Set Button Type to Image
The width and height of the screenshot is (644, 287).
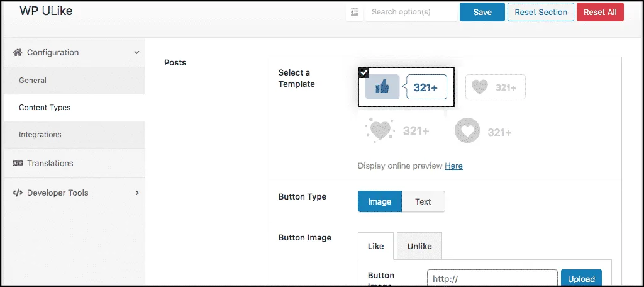[379, 201]
